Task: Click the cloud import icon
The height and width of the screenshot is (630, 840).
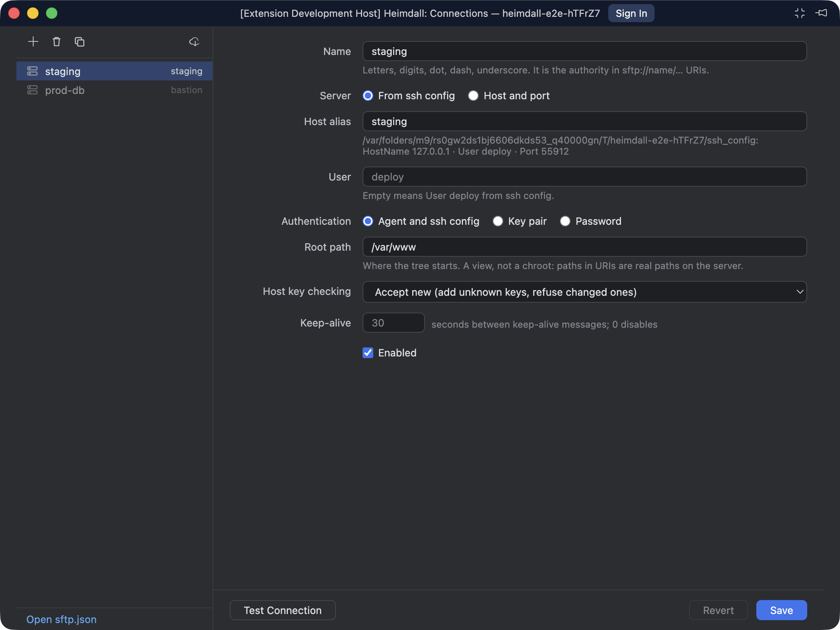Action: [x=194, y=41]
